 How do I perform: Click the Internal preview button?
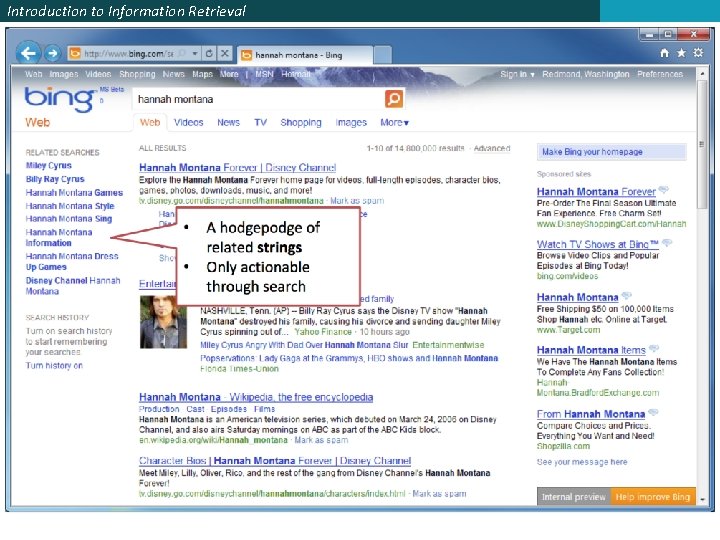coord(574,497)
